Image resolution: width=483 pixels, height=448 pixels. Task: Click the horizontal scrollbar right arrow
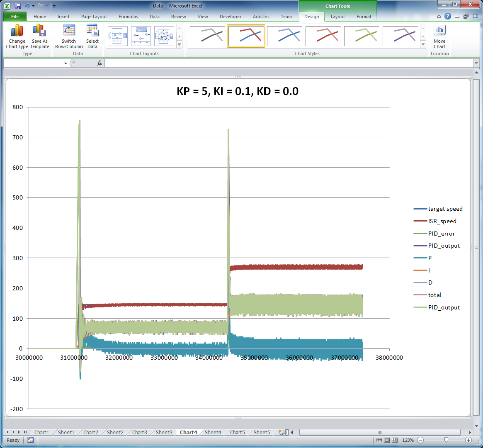(x=470, y=432)
